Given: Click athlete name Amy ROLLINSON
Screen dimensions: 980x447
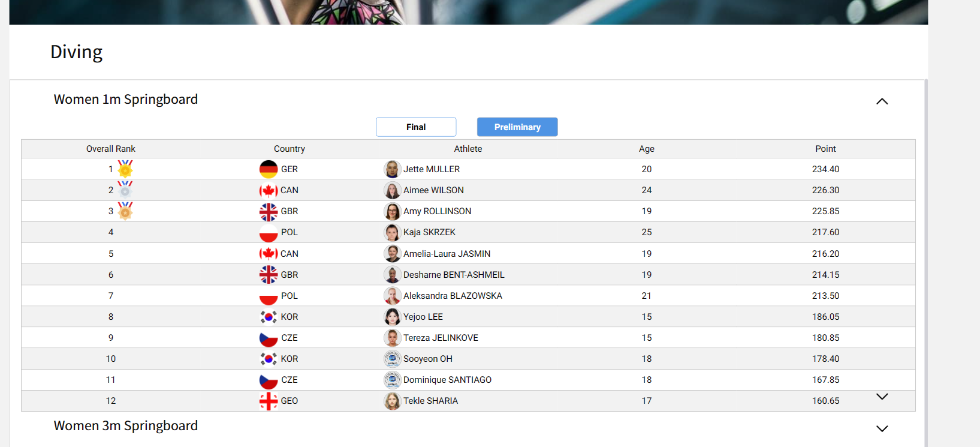Looking at the screenshot, I should pos(438,211).
